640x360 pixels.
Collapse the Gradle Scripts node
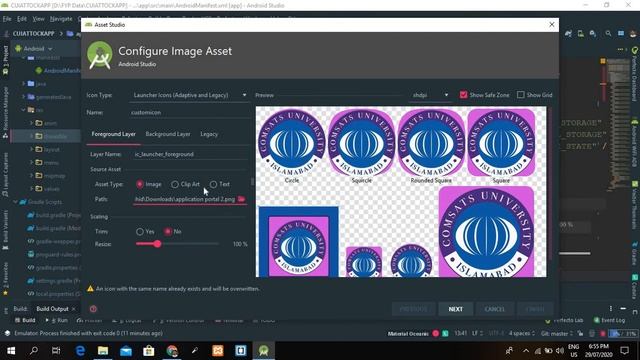pyautogui.click(x=15, y=202)
